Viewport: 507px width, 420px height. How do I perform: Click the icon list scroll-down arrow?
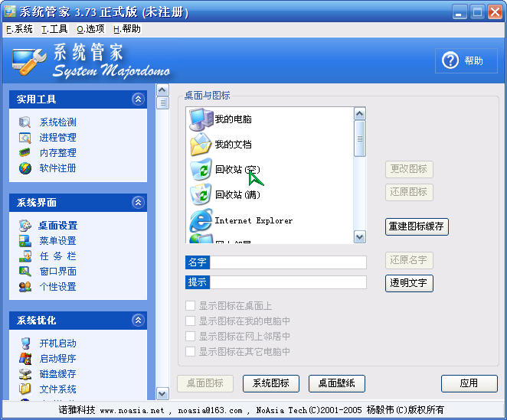[x=359, y=237]
